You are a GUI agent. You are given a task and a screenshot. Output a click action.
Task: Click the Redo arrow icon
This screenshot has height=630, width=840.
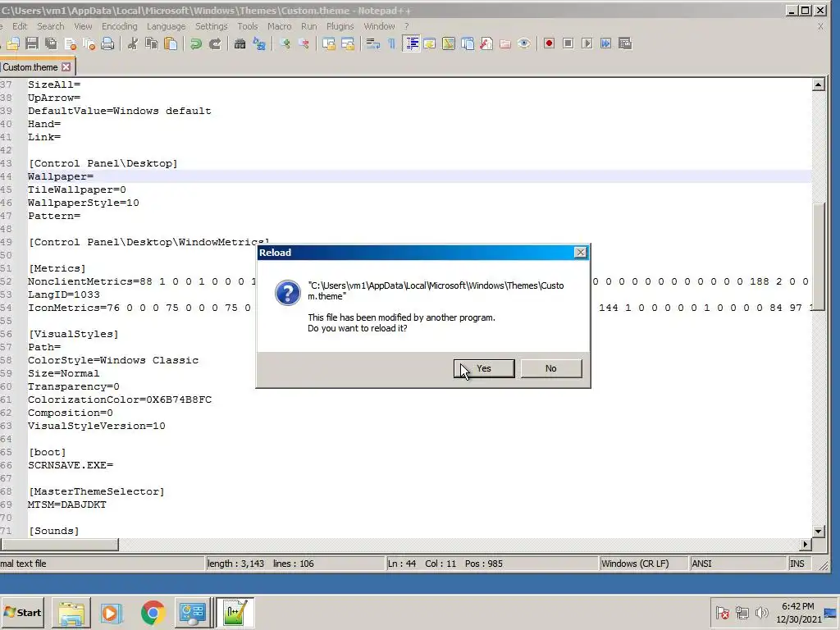tap(215, 44)
